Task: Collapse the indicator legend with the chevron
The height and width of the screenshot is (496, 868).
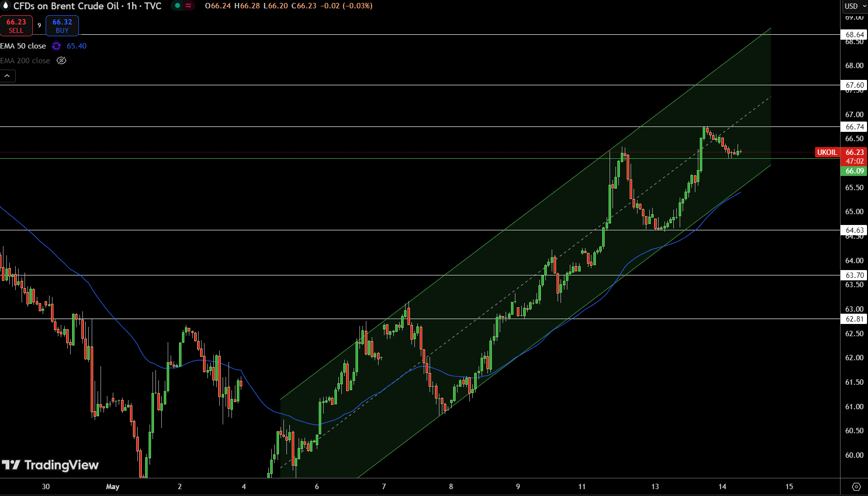Action: [x=7, y=76]
